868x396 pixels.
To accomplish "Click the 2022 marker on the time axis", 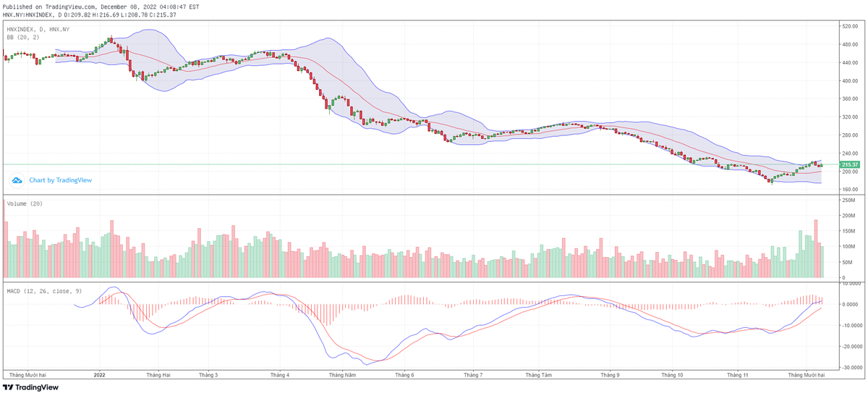I will pos(99,375).
